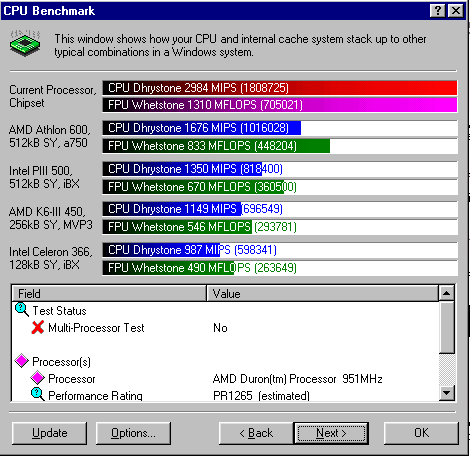Click the question mark help button
Image resolution: width=470 pixels, height=457 pixels.
coord(438,11)
